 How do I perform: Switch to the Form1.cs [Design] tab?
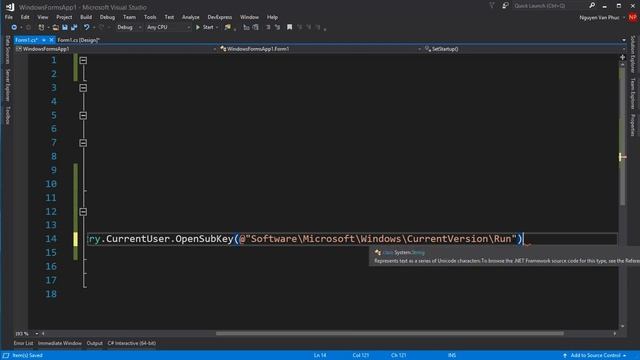click(78, 40)
